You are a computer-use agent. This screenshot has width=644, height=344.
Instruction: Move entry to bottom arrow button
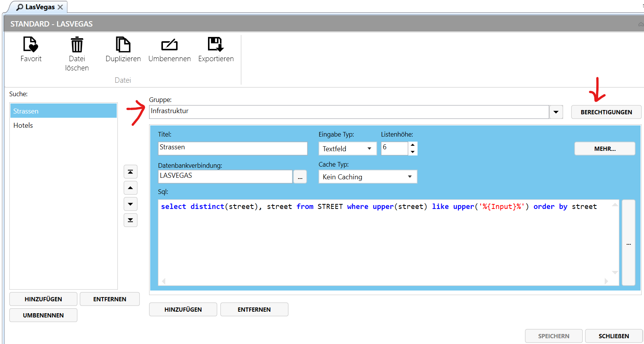[131, 220]
